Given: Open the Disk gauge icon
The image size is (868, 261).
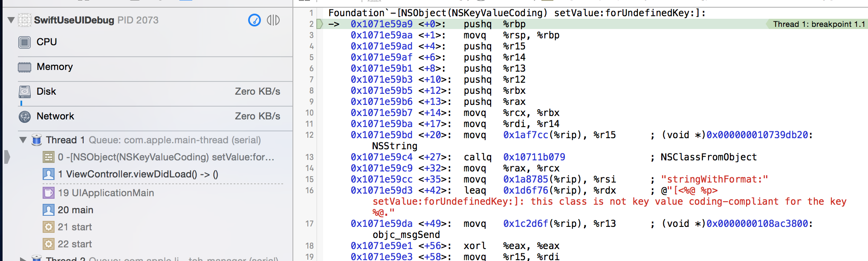Looking at the screenshot, I should tap(25, 92).
